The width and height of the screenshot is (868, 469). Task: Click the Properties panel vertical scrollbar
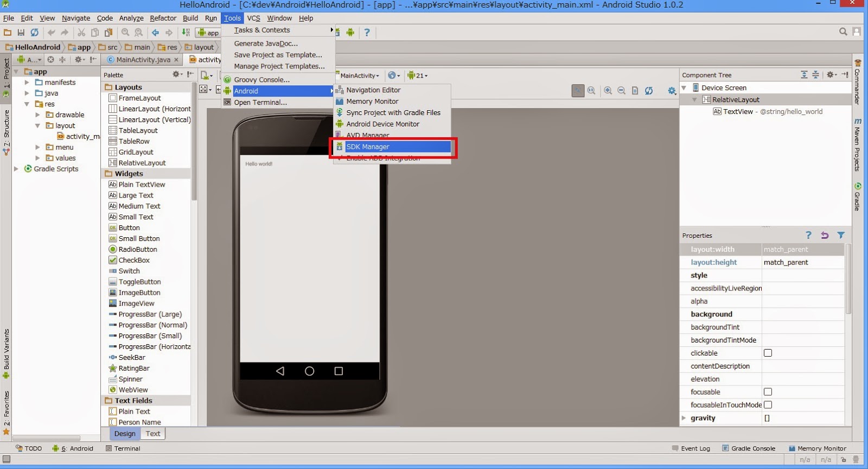(848, 278)
